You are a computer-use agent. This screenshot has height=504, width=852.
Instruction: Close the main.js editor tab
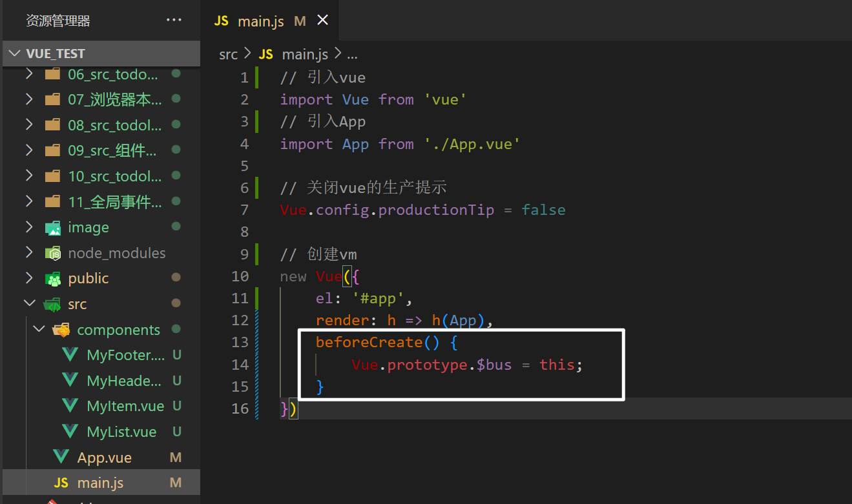[x=322, y=20]
